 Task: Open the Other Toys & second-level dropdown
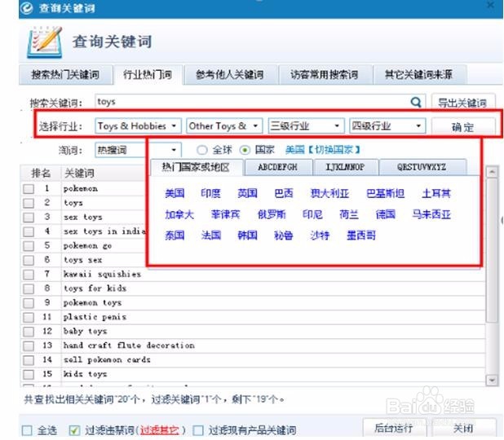(224, 126)
